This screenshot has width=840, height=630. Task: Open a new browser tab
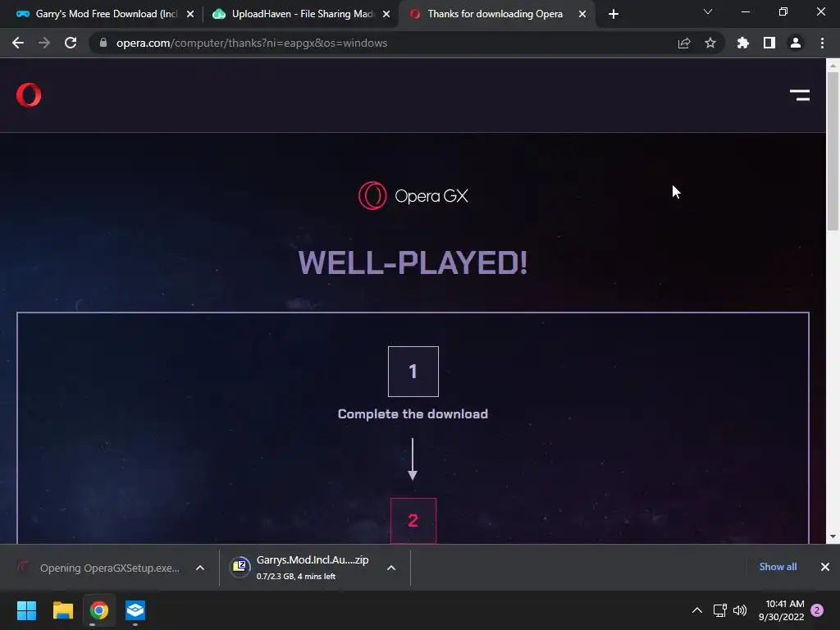click(x=614, y=14)
